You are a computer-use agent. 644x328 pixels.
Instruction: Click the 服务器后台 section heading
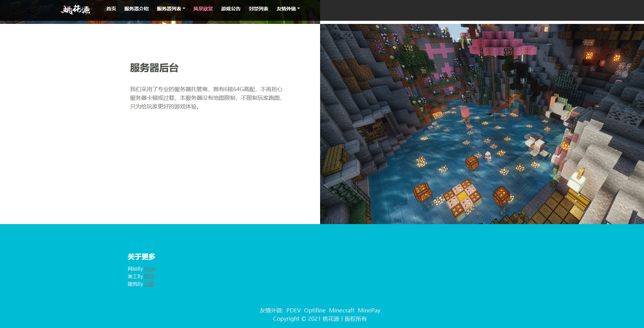(x=154, y=68)
